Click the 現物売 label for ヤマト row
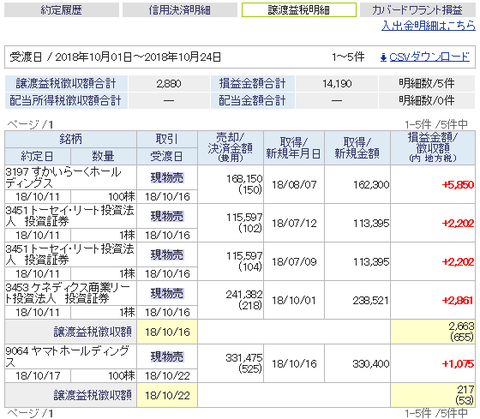 (x=167, y=357)
